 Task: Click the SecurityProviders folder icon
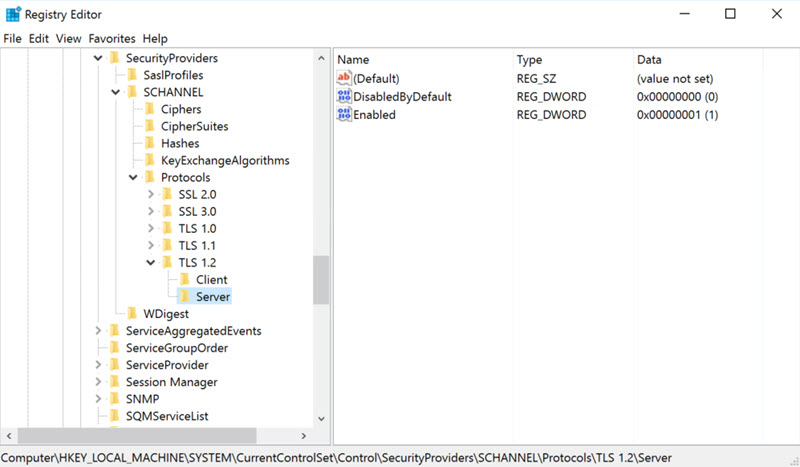[115, 58]
